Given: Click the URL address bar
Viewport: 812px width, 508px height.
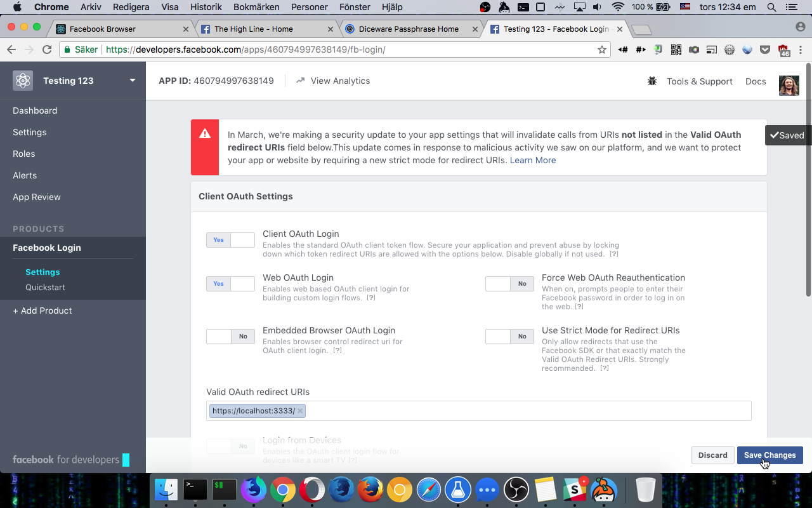Looking at the screenshot, I should click(x=334, y=50).
